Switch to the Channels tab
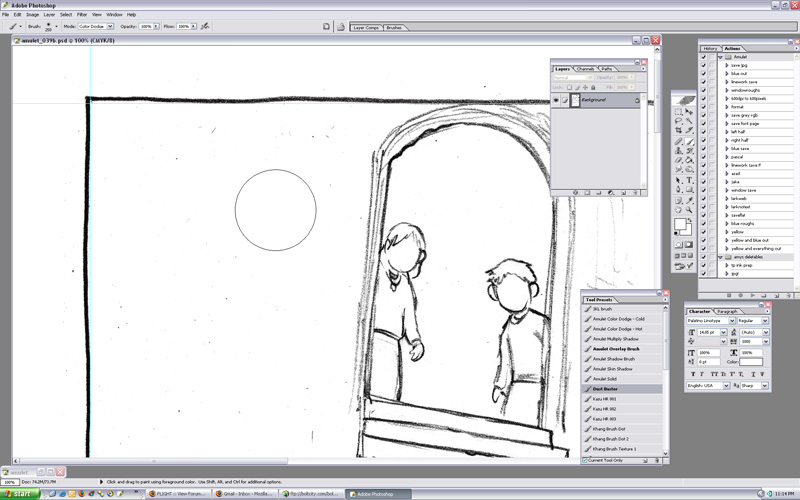 click(585, 69)
